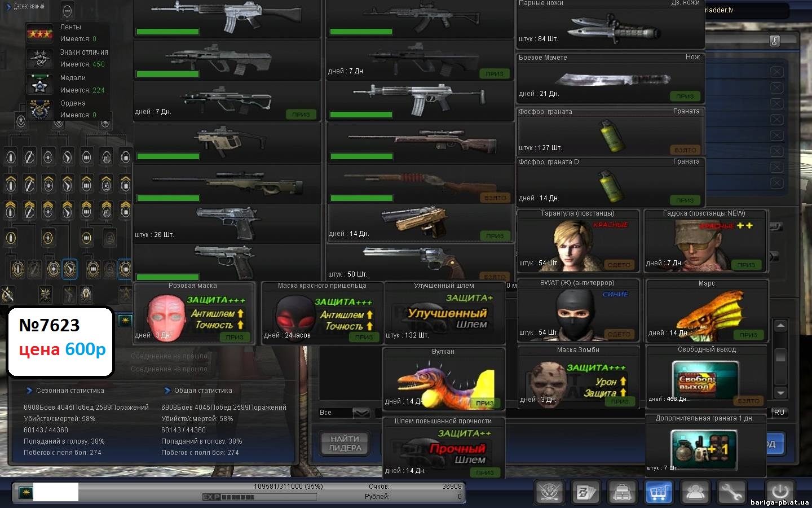Click ПРИЗ button on Фосфор. граната D
The width and height of the screenshot is (812, 508).
pyautogui.click(x=685, y=200)
